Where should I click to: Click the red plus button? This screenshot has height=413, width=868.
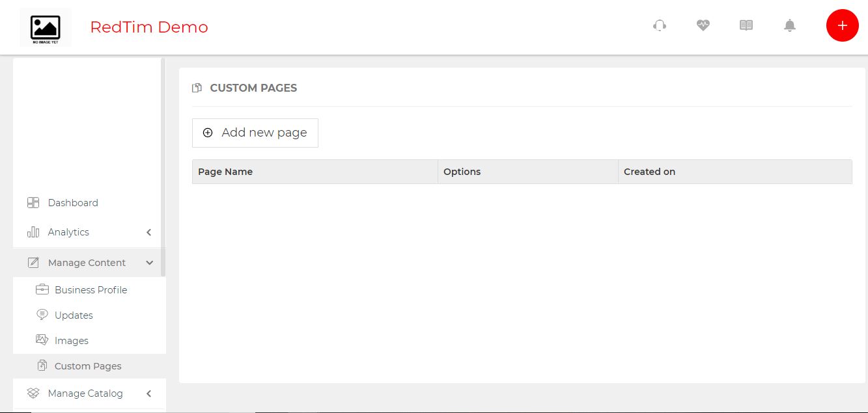(843, 25)
